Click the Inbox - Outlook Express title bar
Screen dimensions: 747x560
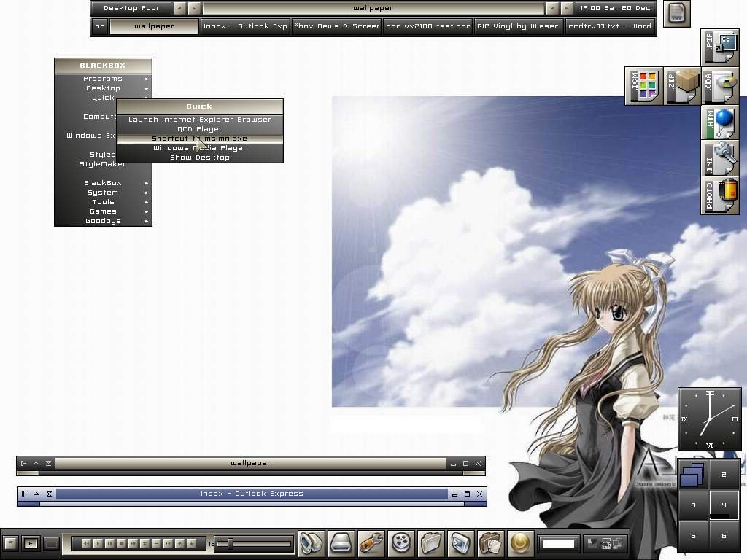point(252,494)
